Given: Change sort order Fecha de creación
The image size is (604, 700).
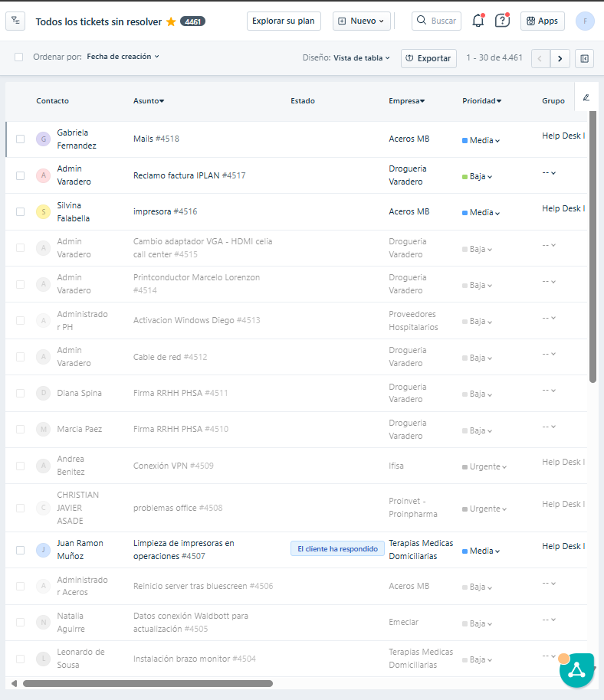Looking at the screenshot, I should 123,57.
